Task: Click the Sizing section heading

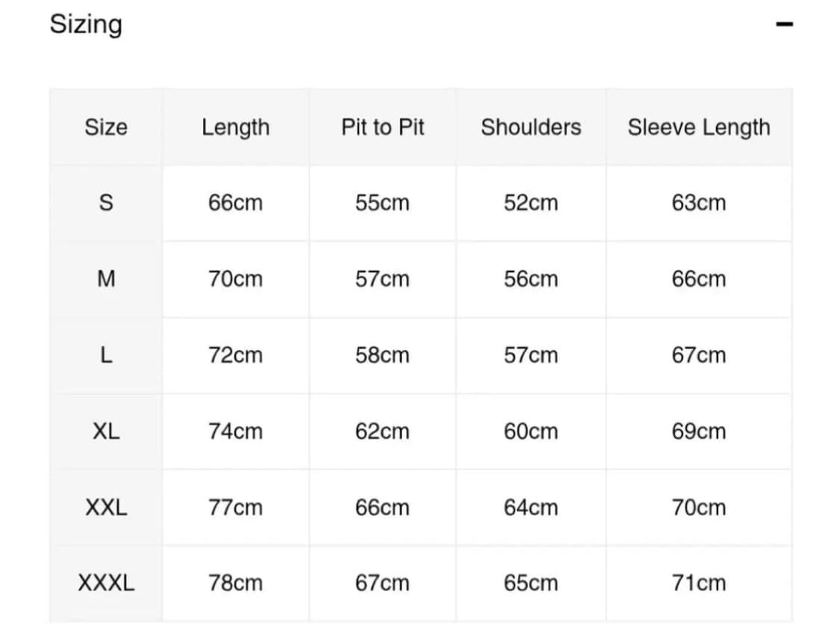Action: (x=86, y=25)
